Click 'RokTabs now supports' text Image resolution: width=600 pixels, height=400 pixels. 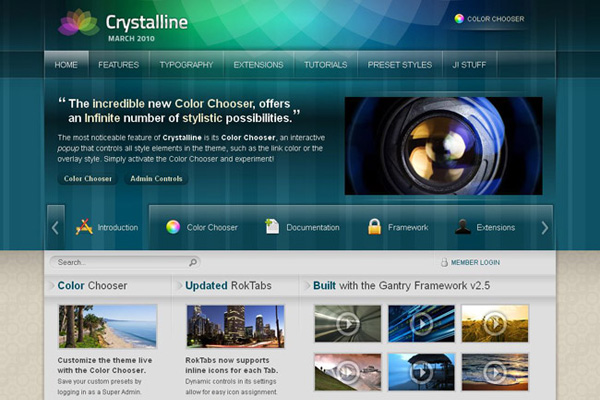[227, 360]
